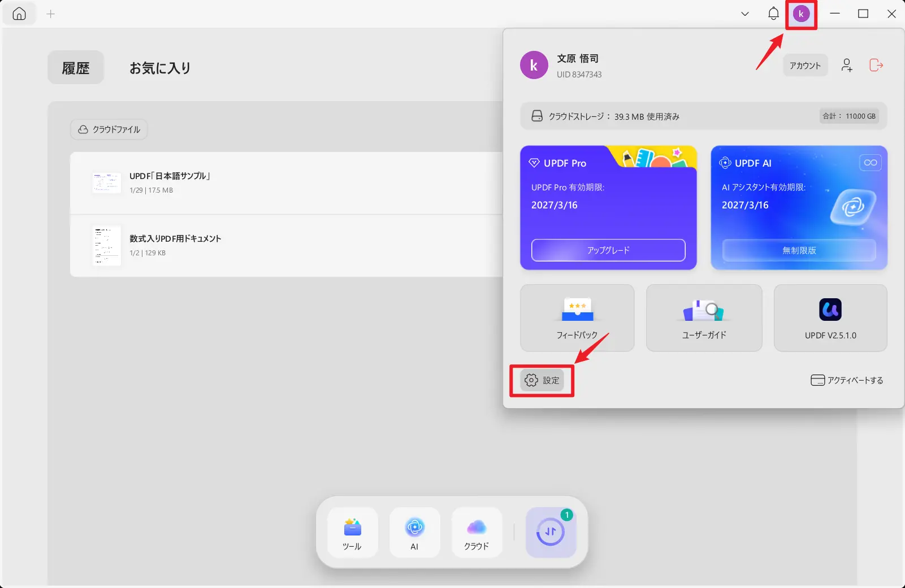Select the 数式入りPDF用ドキュメント file name
The image size is (905, 588).
pos(175,239)
